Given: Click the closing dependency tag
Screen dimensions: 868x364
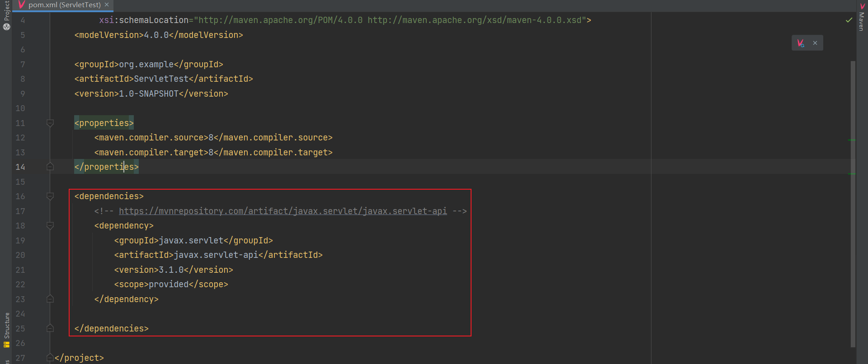Looking at the screenshot, I should [126, 299].
